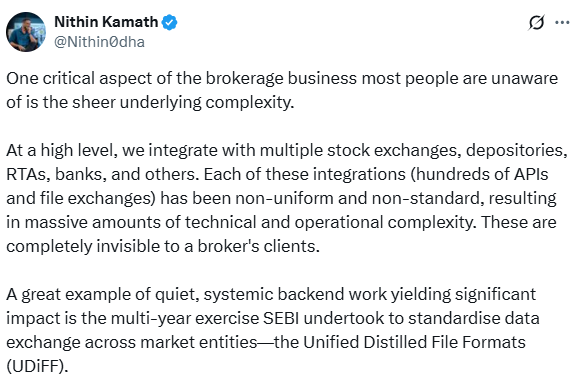The width and height of the screenshot is (579, 391).
Task: Open Nithin Kamath's profile photo
Action: [26, 32]
